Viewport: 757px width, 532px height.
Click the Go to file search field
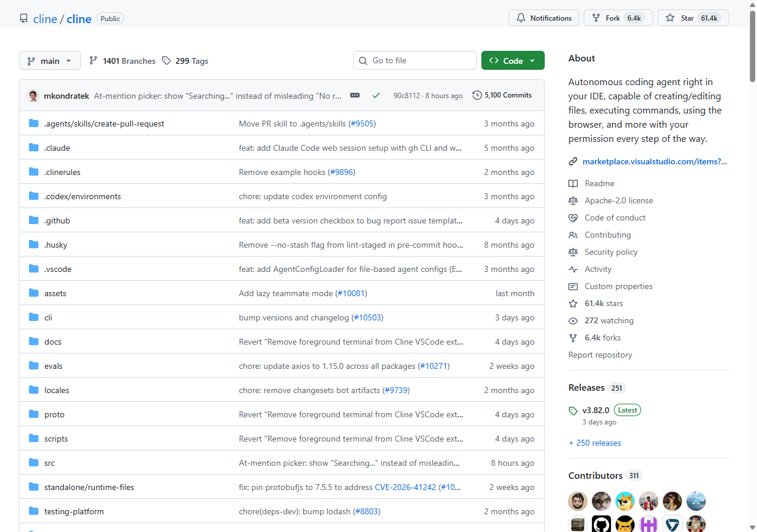(x=415, y=60)
